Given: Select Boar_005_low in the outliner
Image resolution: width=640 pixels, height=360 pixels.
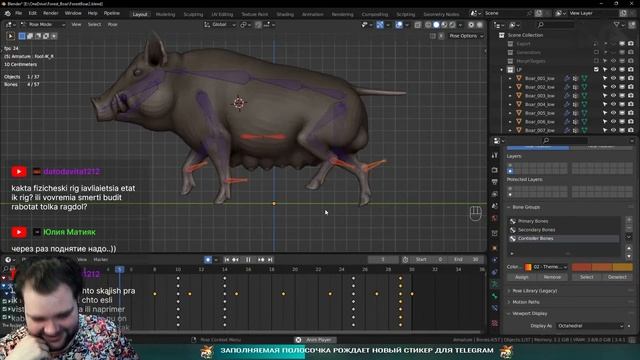Looking at the screenshot, I should click(539, 113).
